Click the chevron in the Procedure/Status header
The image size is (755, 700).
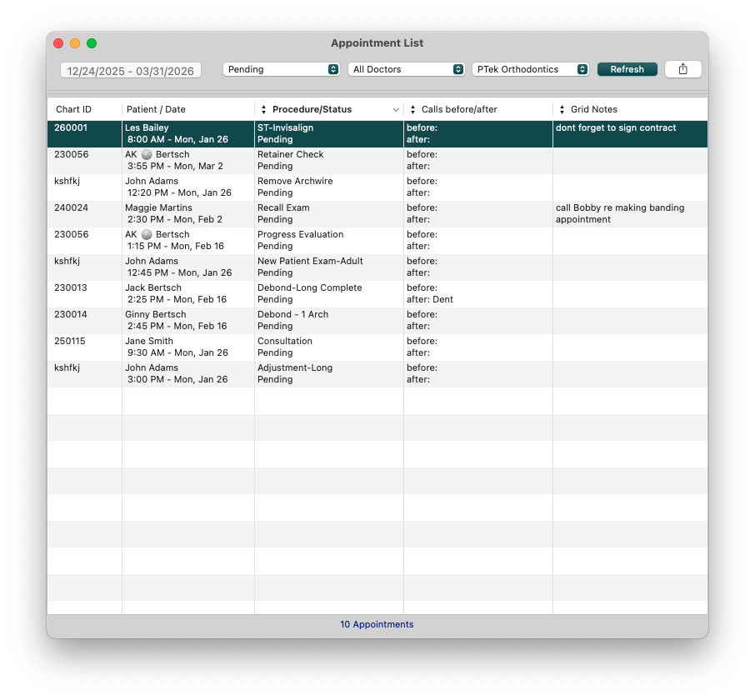point(396,110)
